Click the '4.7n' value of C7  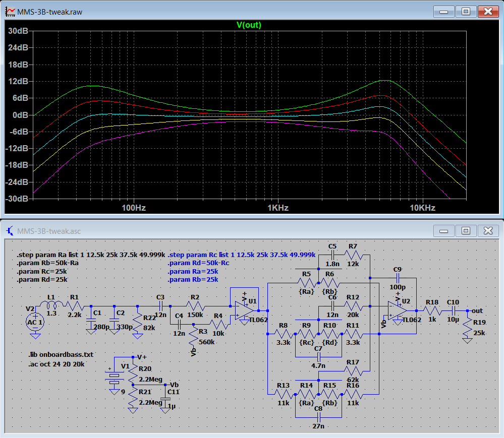coord(318,366)
